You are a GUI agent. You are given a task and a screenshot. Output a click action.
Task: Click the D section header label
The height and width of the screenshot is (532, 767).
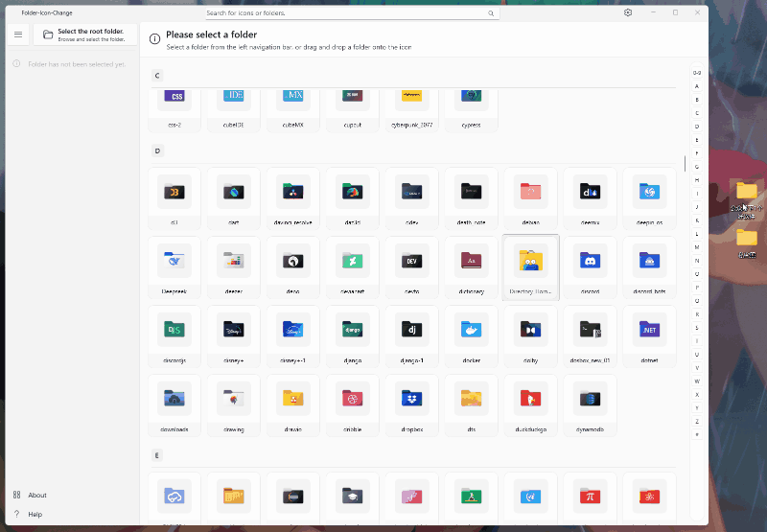click(x=157, y=150)
